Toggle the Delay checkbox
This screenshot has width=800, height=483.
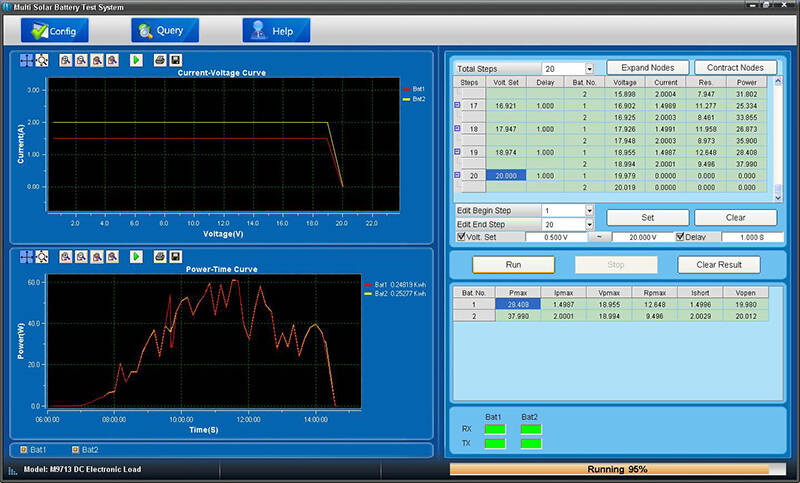pyautogui.click(x=683, y=237)
